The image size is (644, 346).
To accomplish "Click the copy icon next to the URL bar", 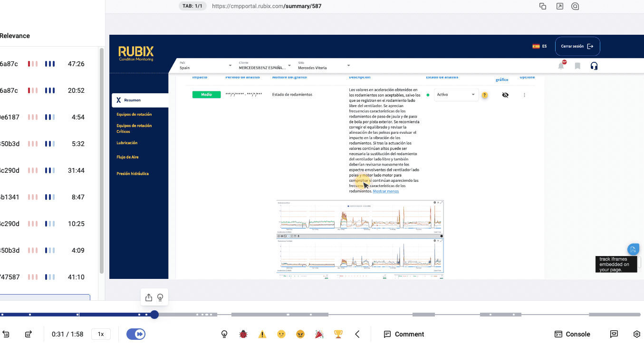I will [543, 6].
